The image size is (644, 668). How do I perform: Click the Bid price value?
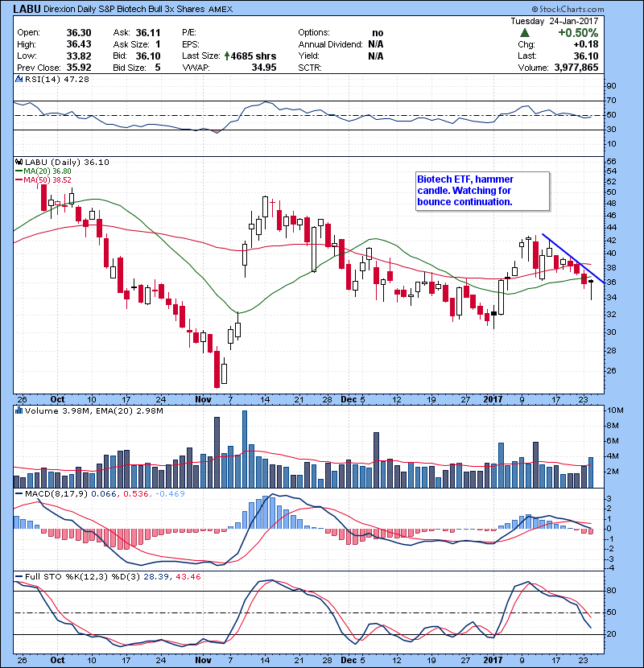148,56
